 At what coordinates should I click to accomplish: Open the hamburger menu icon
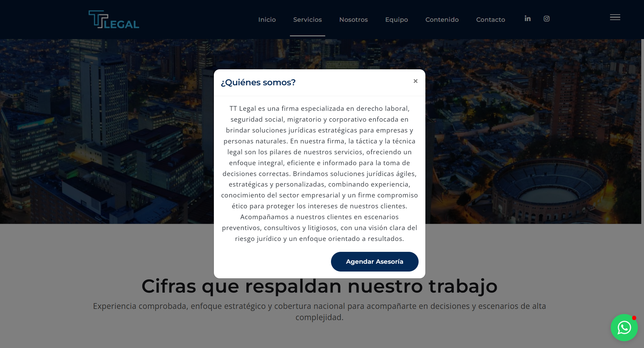(615, 17)
